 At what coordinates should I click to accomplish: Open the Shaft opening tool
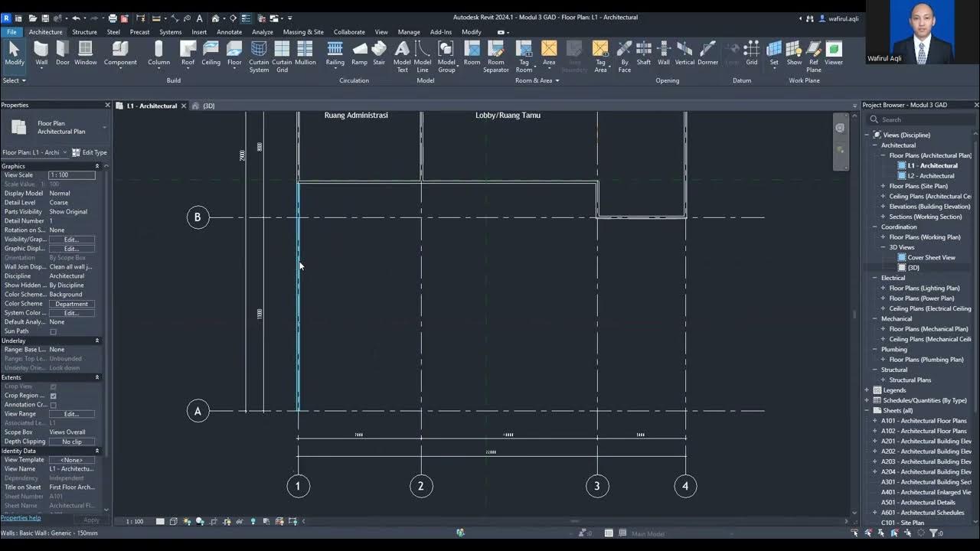pyautogui.click(x=644, y=54)
